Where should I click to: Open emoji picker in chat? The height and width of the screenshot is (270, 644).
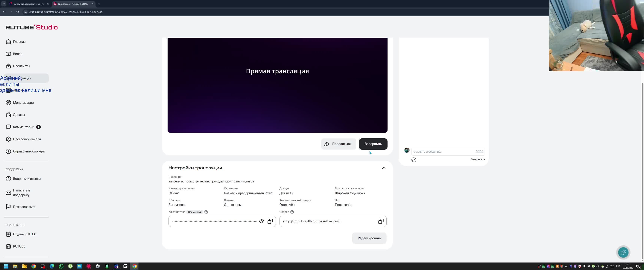(x=414, y=160)
